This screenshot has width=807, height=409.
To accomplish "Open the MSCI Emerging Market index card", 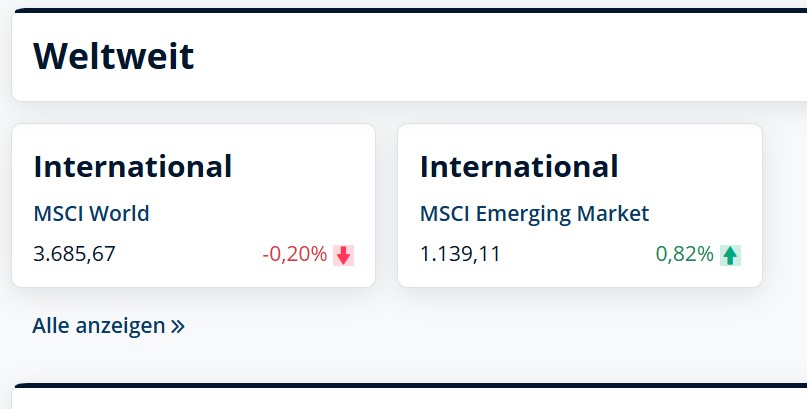I will [x=580, y=205].
